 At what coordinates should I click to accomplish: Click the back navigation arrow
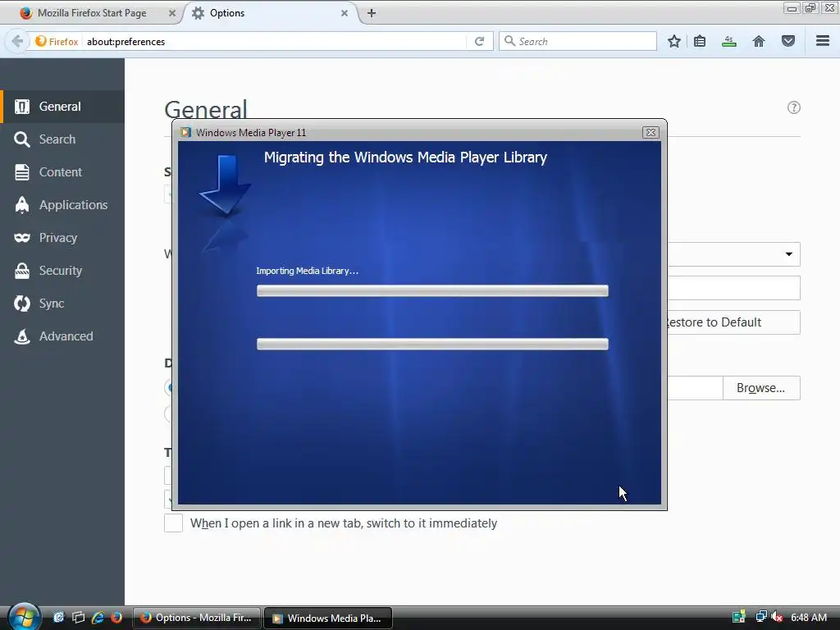click(17, 41)
